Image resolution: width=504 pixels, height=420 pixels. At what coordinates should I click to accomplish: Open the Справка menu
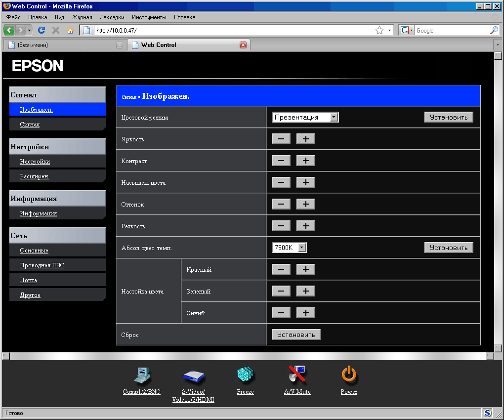(x=184, y=17)
